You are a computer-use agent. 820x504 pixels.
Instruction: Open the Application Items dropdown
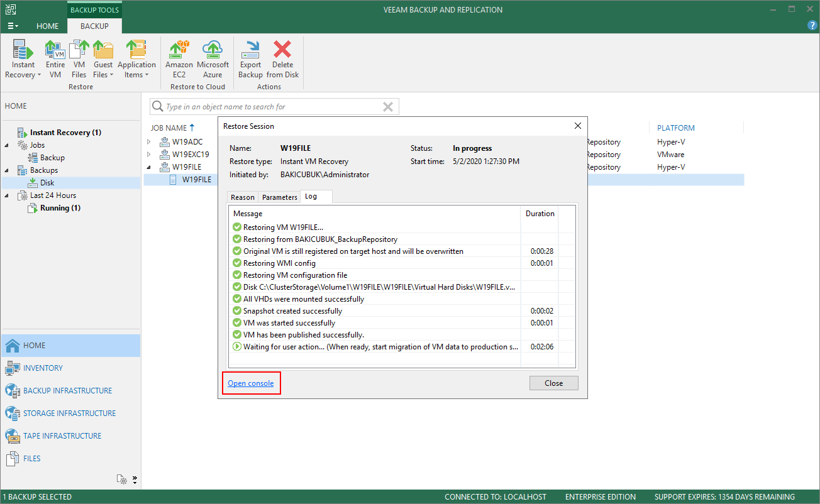[136, 60]
